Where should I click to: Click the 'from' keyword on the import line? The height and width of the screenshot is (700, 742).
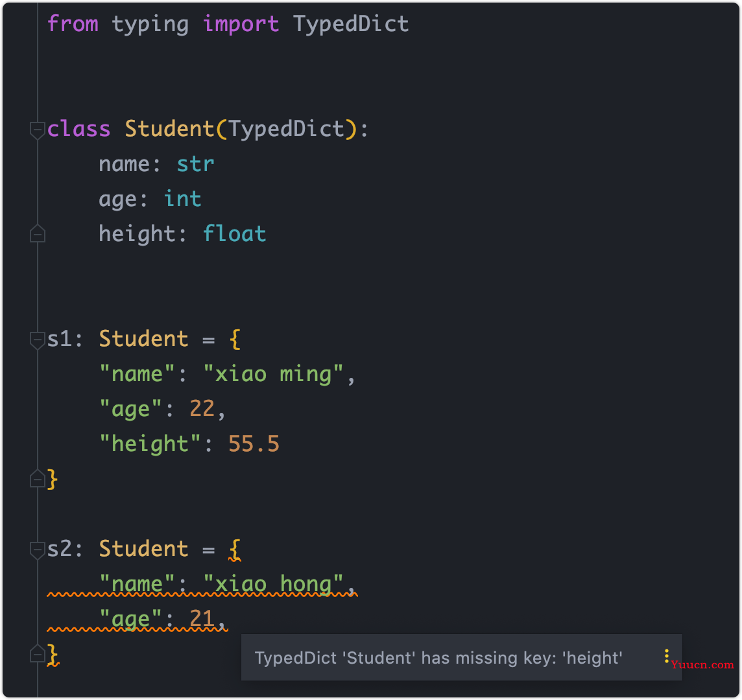pyautogui.click(x=73, y=23)
